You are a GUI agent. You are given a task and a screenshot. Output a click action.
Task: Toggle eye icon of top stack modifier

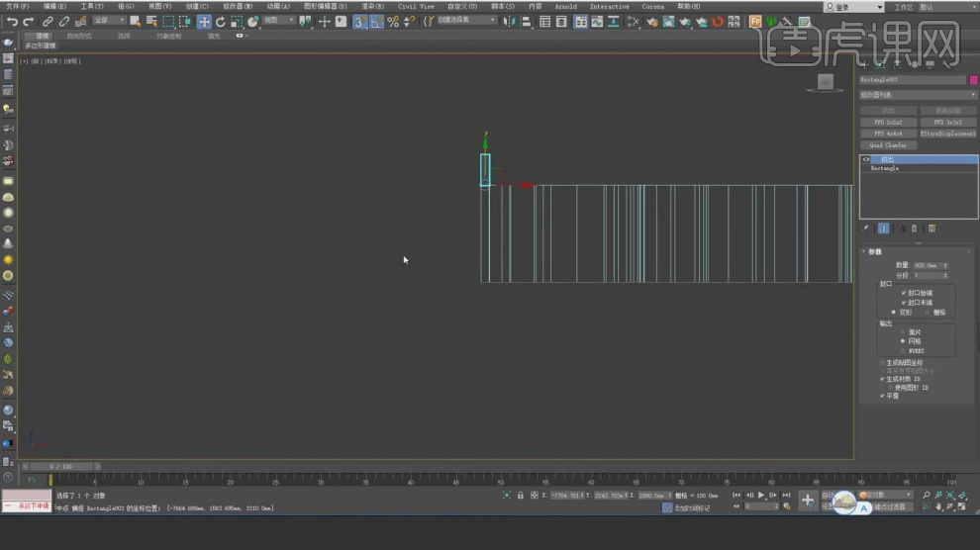(x=866, y=159)
